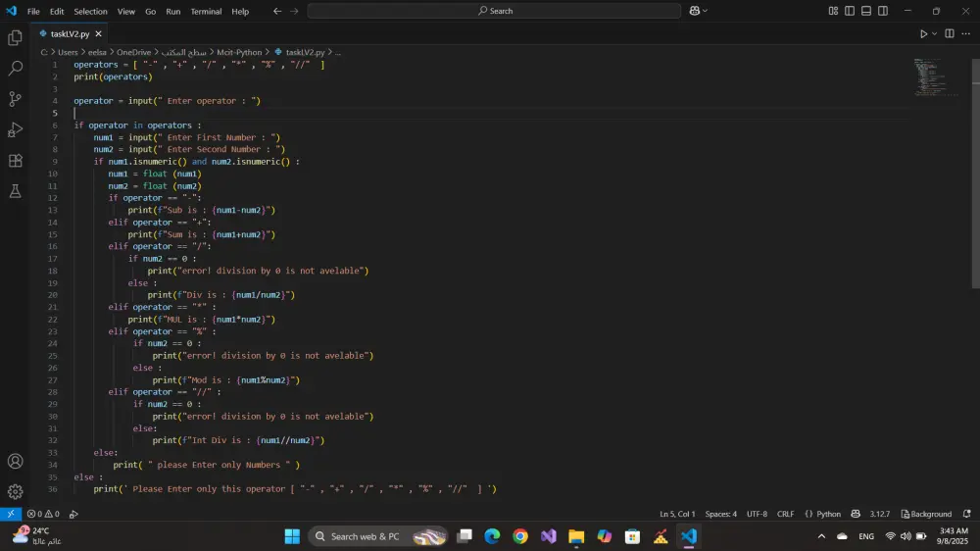The image size is (980, 551).
Task: Open the Manage gear settings icon
Action: [15, 491]
